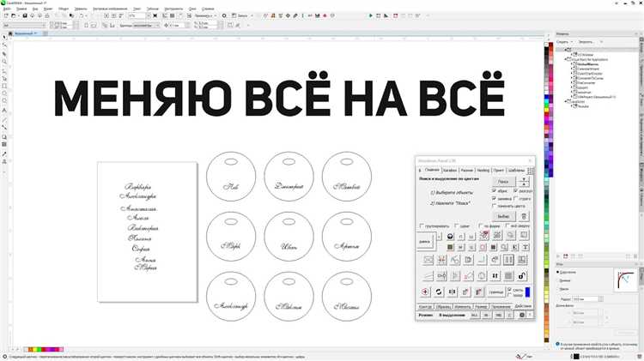Open the Объект menu

coord(64,9)
